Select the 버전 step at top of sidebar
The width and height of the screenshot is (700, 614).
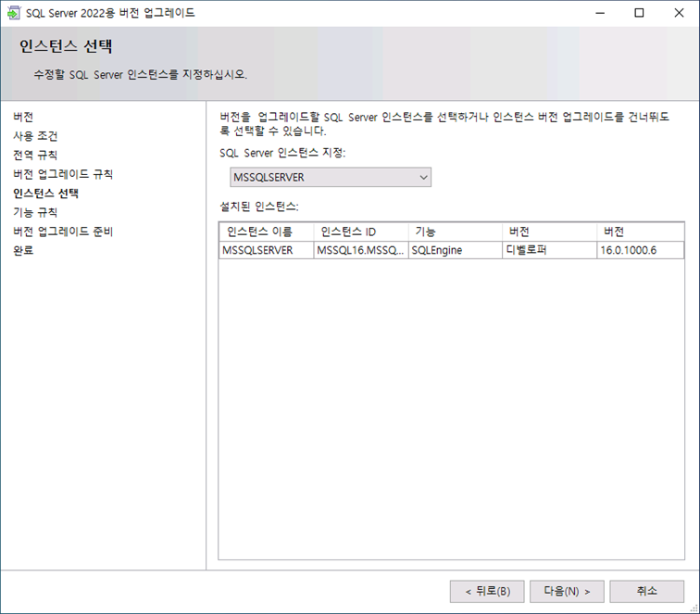click(23, 117)
